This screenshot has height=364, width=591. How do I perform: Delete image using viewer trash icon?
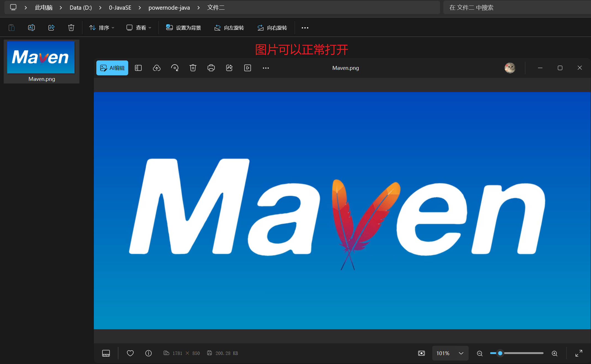tap(193, 68)
